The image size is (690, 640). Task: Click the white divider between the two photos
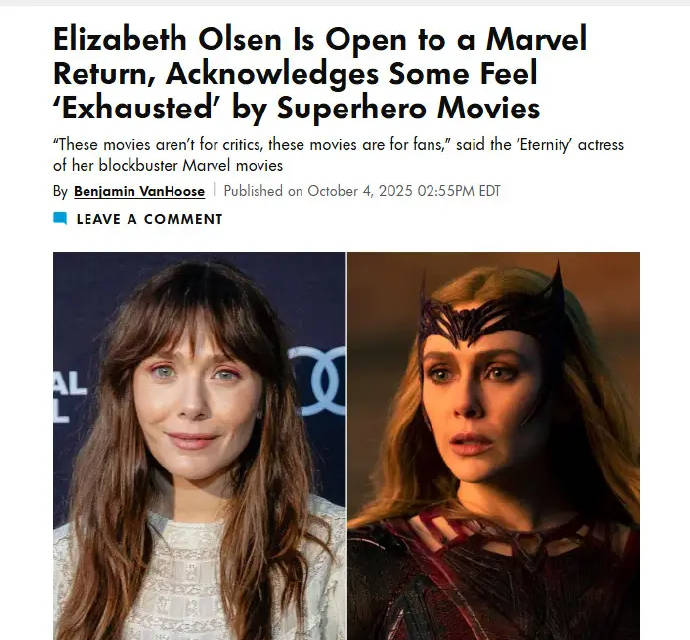[346, 446]
